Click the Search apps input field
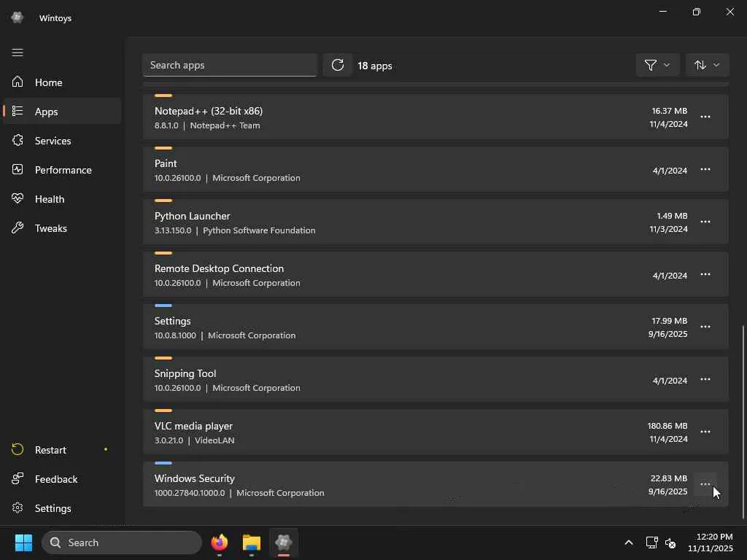Viewport: 747px width, 560px height. 230,65
